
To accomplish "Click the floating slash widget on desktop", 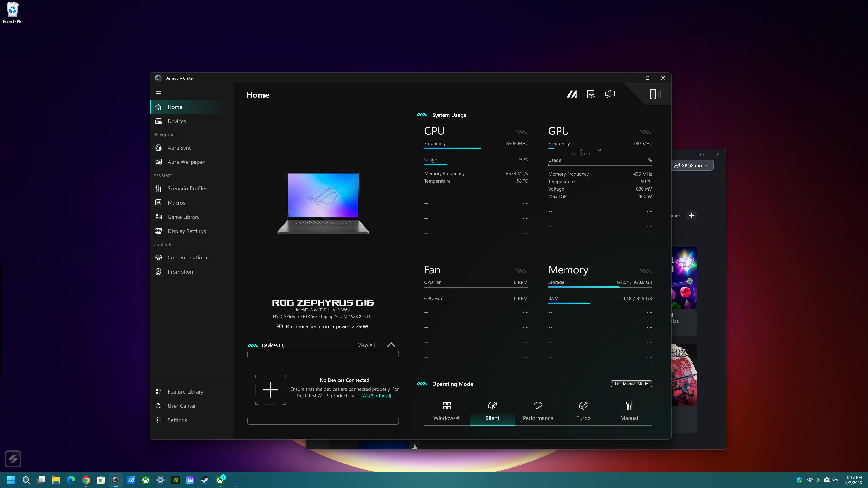I will tap(13, 459).
